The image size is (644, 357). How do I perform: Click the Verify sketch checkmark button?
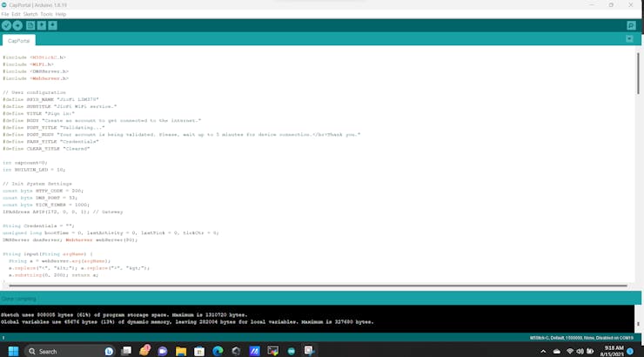tap(6, 25)
